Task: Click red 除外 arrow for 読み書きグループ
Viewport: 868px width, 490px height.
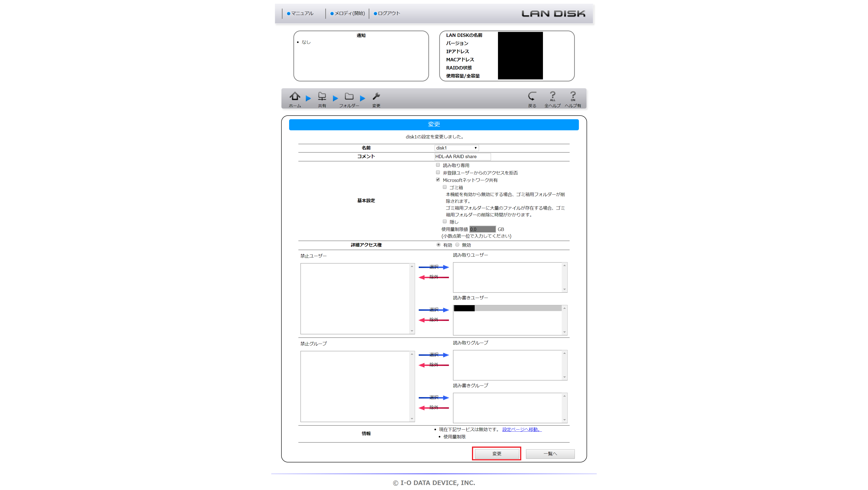Action: (434, 408)
